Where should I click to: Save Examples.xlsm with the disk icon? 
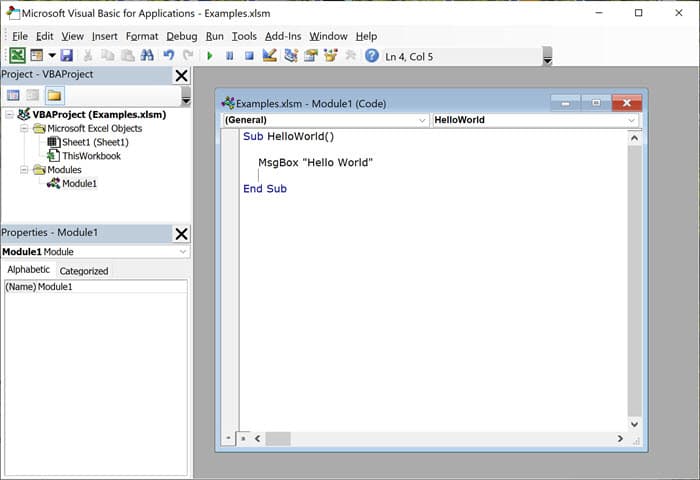pyautogui.click(x=67, y=56)
